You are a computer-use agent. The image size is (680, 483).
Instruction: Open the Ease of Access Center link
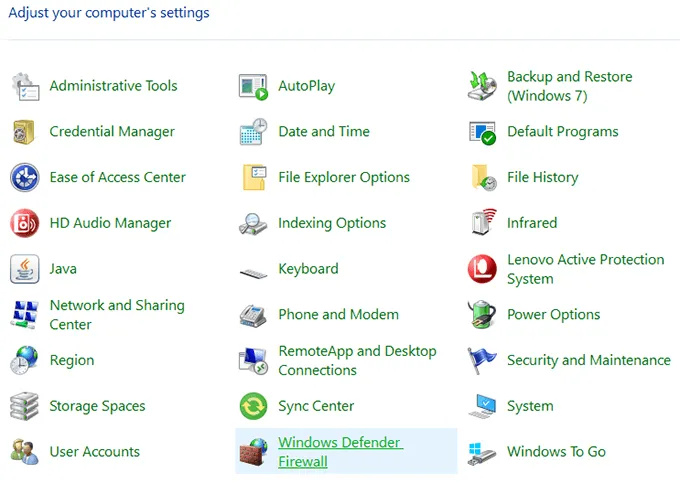pos(117,177)
